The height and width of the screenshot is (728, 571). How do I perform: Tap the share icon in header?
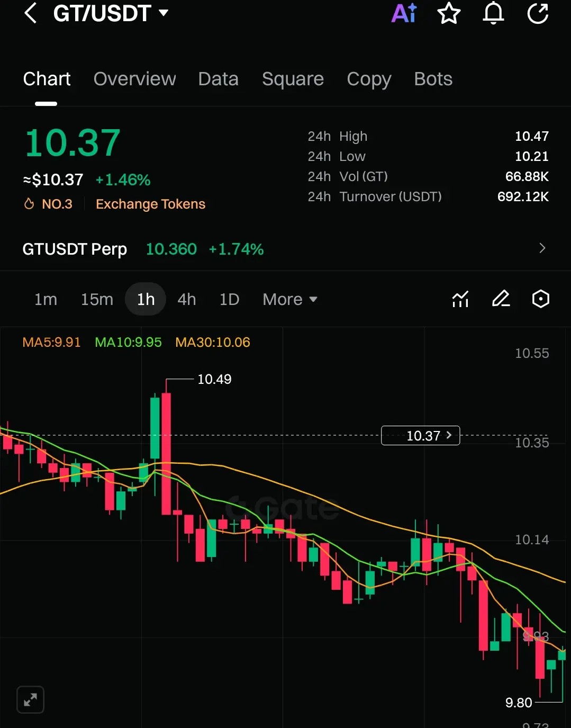(538, 13)
